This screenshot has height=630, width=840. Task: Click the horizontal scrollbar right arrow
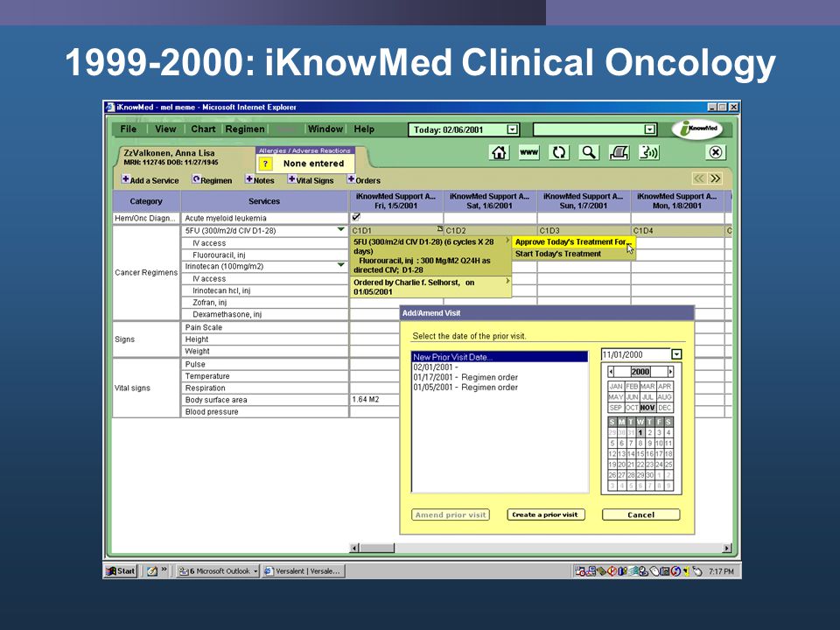[727, 548]
